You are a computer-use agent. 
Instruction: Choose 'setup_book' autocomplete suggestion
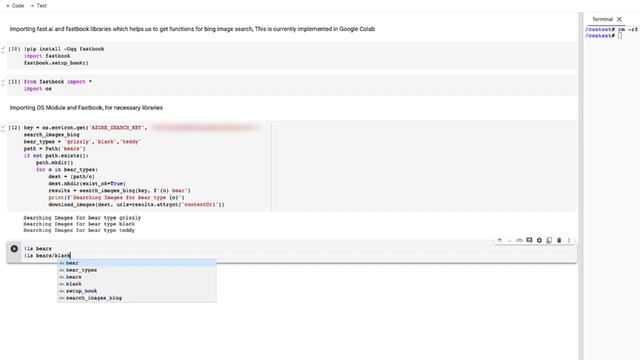pyautogui.click(x=137, y=291)
